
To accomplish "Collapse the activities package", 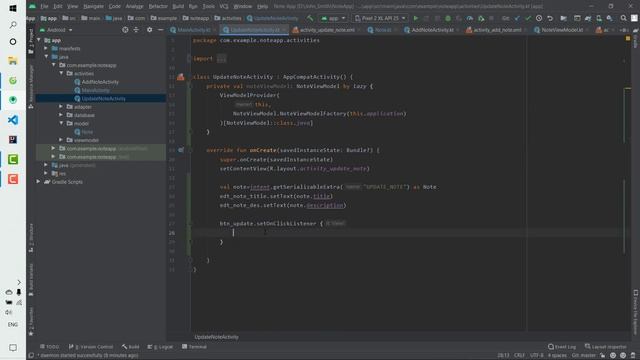I will tap(61, 73).
